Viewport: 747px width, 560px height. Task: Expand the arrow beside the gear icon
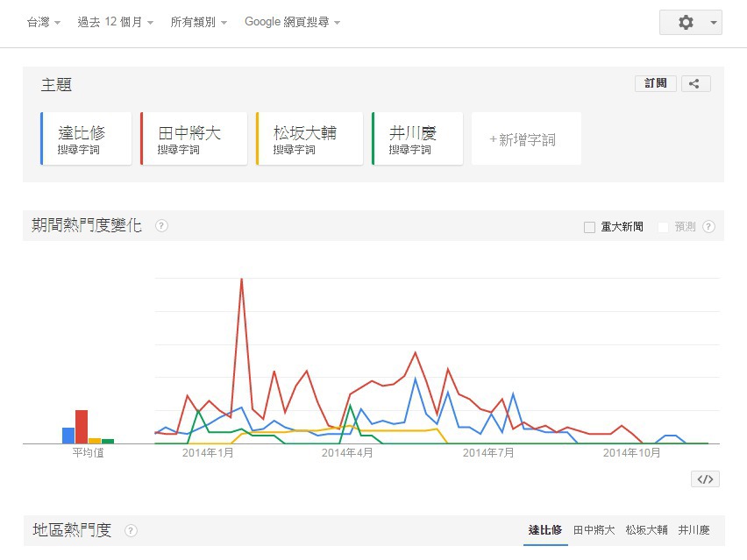[713, 23]
